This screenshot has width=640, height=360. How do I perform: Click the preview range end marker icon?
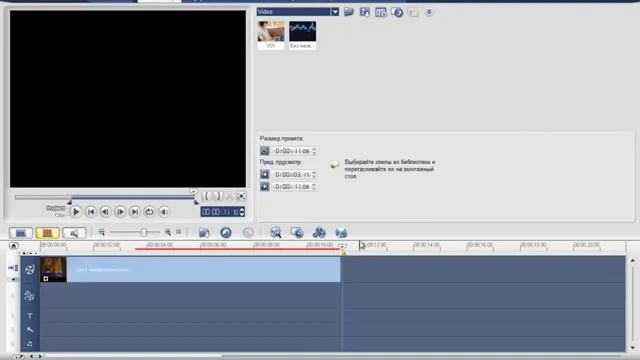pos(264,187)
